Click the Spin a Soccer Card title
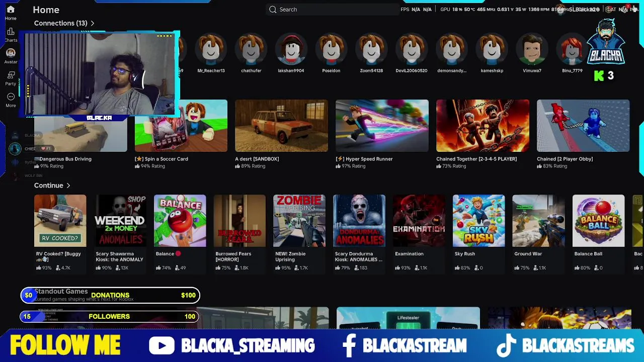 click(x=161, y=159)
